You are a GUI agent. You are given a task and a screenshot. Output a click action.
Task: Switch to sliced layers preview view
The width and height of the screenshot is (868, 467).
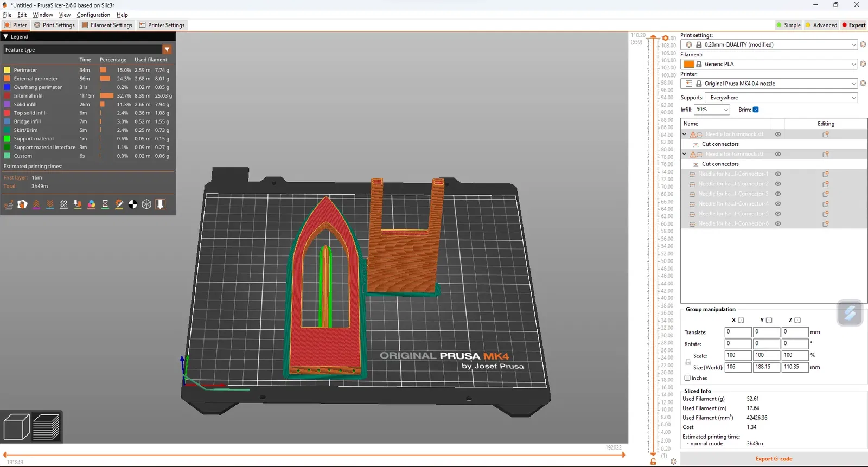(x=46, y=427)
